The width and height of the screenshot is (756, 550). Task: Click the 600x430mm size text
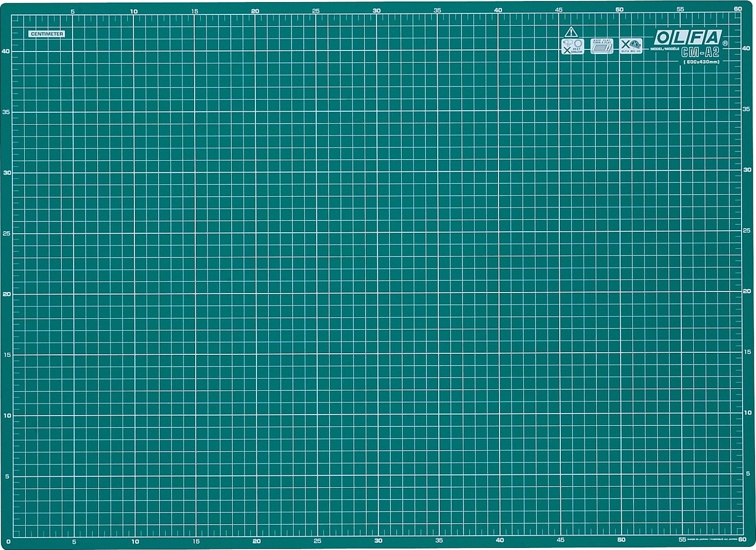click(x=701, y=62)
